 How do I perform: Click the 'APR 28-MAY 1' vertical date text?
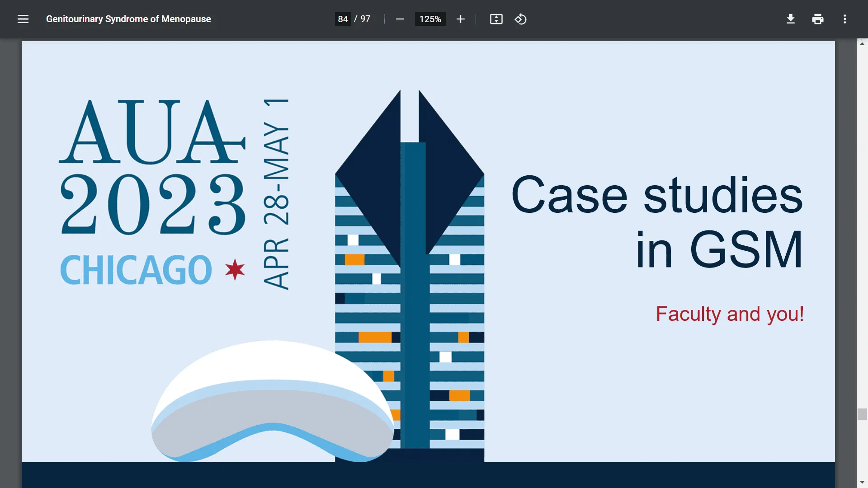[276, 194]
